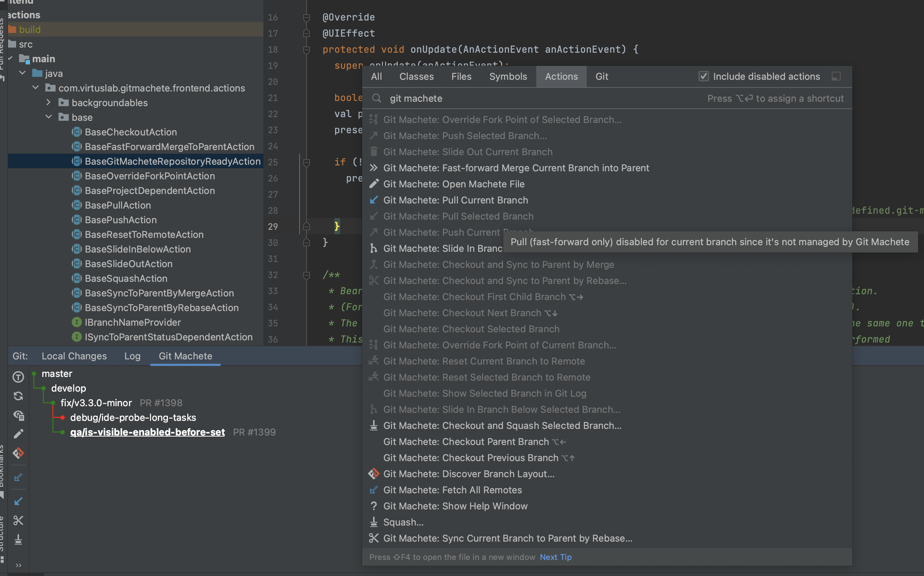Click the dimmed fast-forward arrow icon above Pull

18,477
